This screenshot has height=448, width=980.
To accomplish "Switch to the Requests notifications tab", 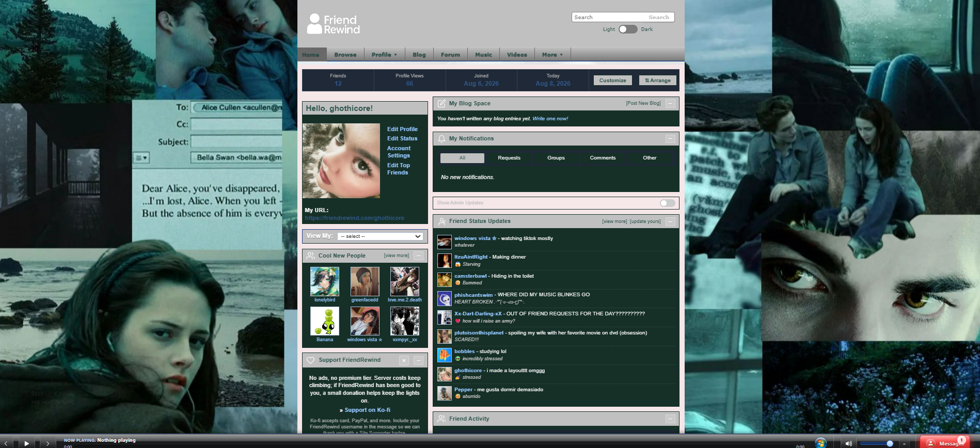I will (x=509, y=158).
